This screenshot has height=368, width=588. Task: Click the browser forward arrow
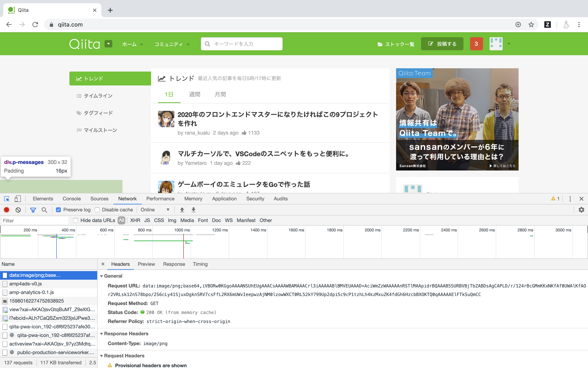(22, 25)
